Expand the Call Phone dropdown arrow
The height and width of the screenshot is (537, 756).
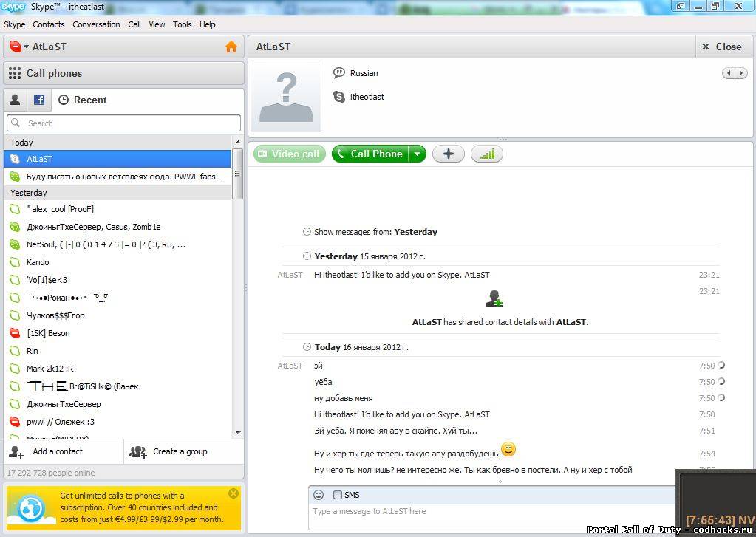[x=418, y=154]
